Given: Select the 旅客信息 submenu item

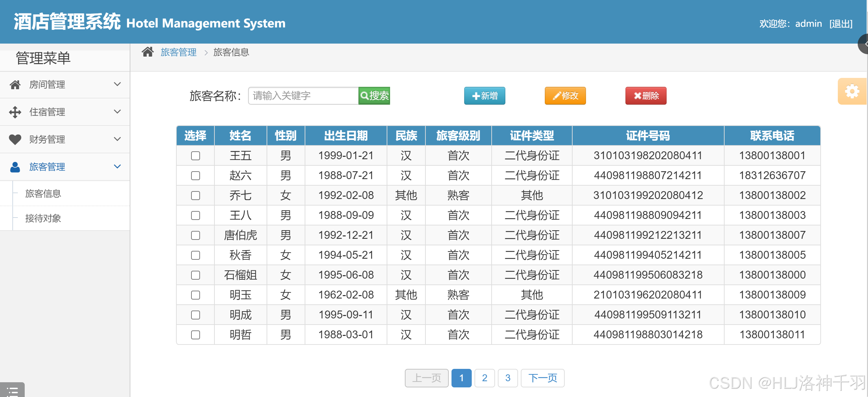Looking at the screenshot, I should [x=43, y=194].
